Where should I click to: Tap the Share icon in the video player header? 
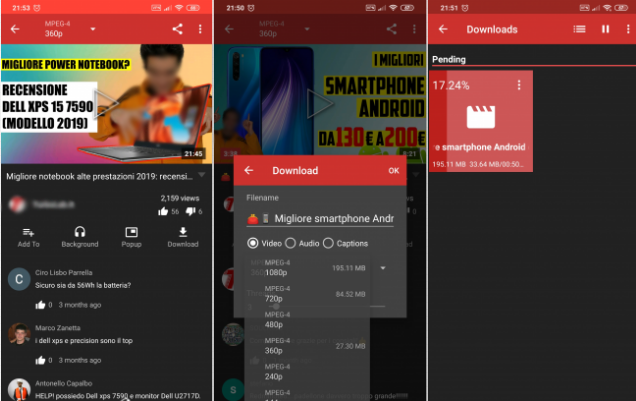pos(177,29)
